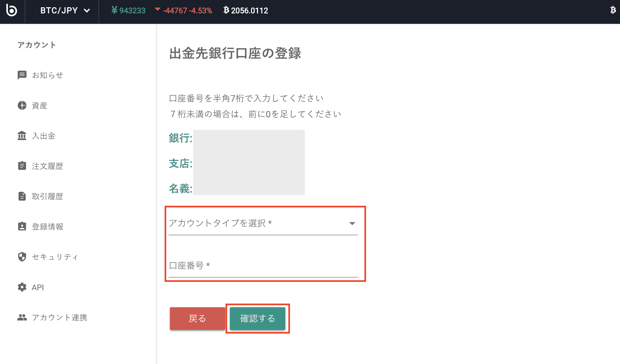Click the 資産 pie chart icon
The height and width of the screenshot is (364, 620).
[22, 105]
